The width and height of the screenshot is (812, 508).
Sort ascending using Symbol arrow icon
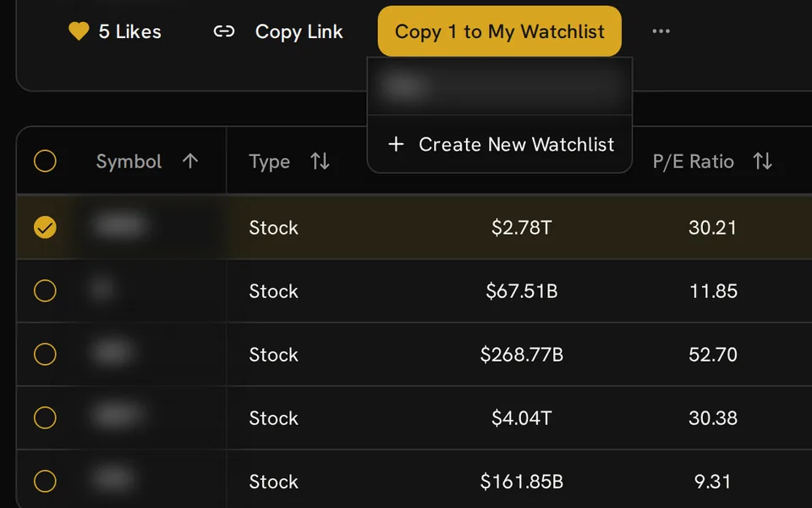[x=190, y=161]
